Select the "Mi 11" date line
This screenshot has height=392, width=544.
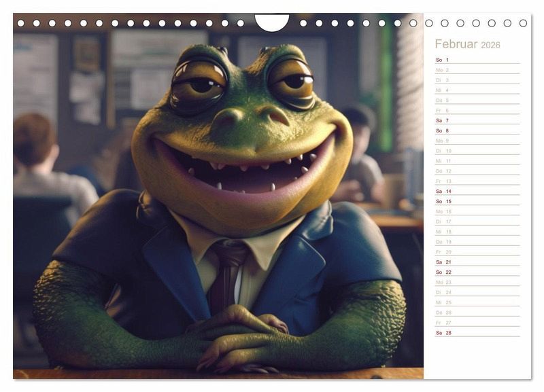(x=476, y=161)
